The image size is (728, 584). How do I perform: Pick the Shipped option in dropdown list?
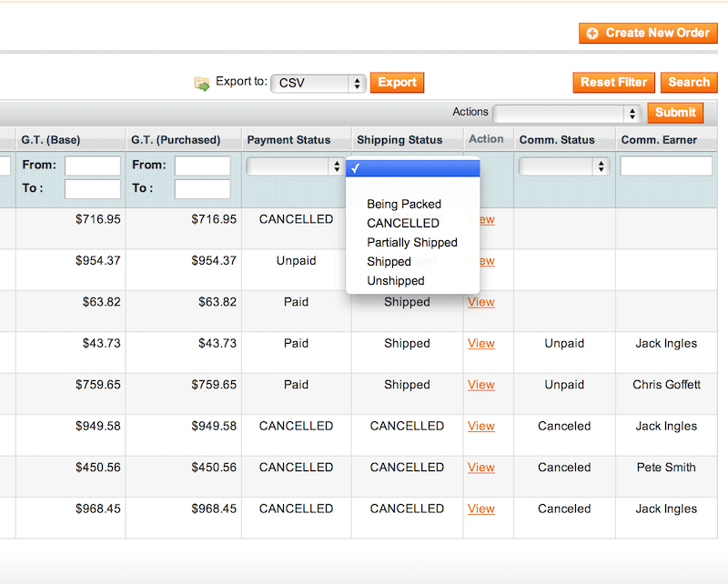(389, 261)
